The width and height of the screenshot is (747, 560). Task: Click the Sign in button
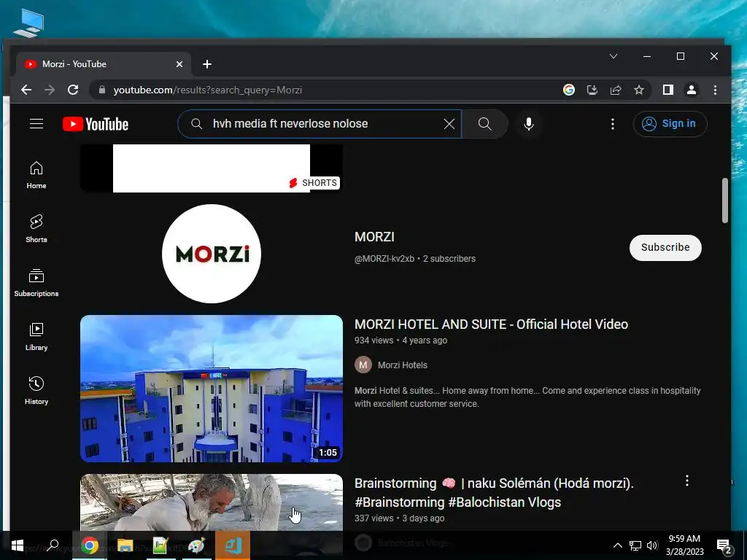tap(670, 124)
